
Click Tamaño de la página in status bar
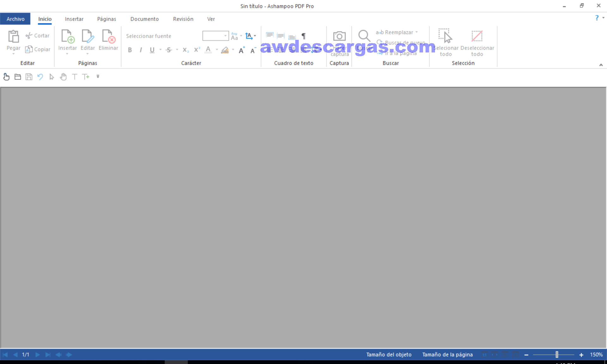pos(447,355)
